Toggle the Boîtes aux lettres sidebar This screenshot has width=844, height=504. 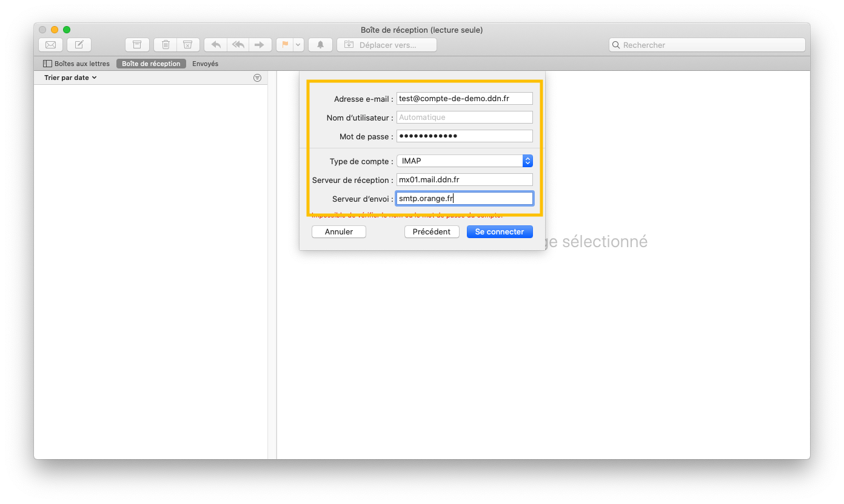tap(76, 64)
